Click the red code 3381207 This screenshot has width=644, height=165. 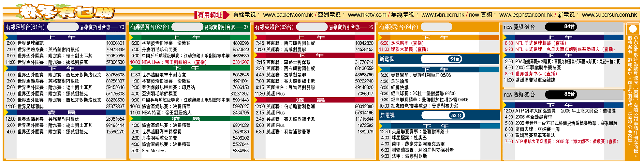pos(241,62)
